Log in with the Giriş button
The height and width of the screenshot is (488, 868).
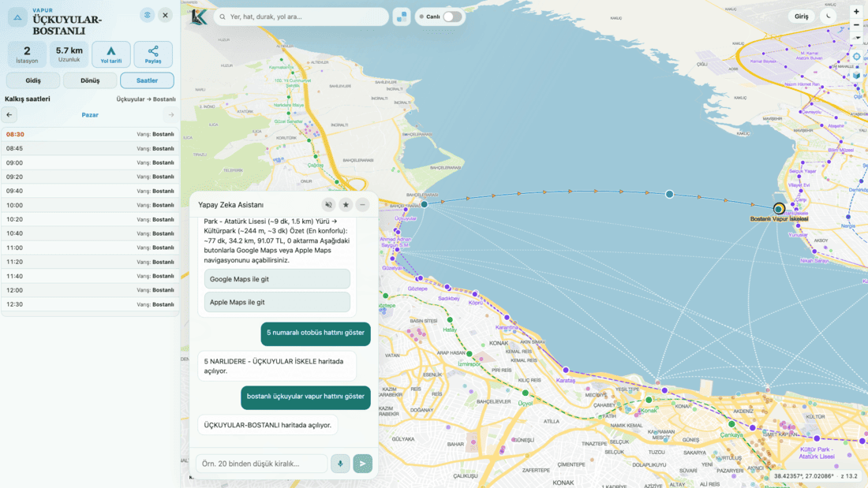pyautogui.click(x=802, y=16)
